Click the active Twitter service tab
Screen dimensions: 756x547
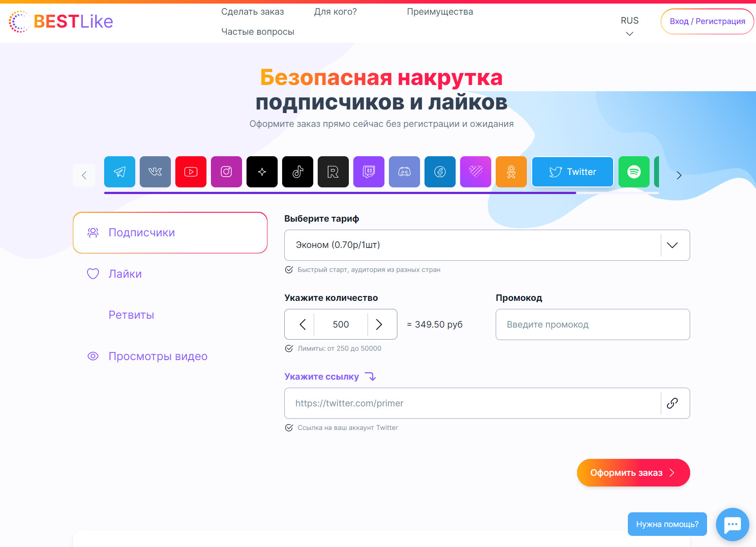573,172
